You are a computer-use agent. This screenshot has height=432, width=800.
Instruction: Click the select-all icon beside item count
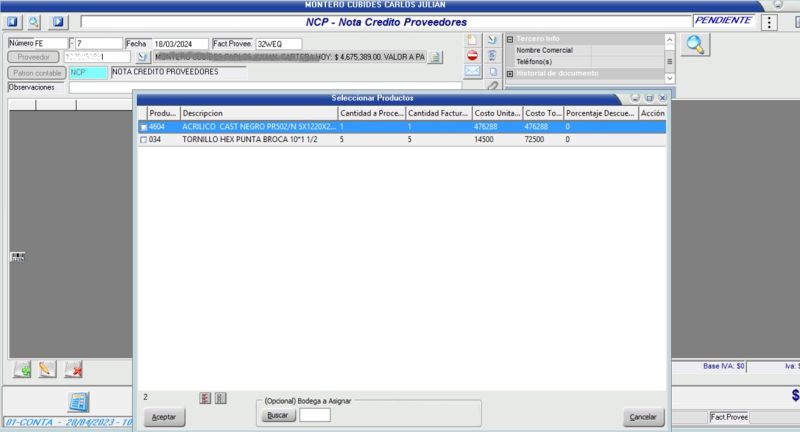point(205,397)
